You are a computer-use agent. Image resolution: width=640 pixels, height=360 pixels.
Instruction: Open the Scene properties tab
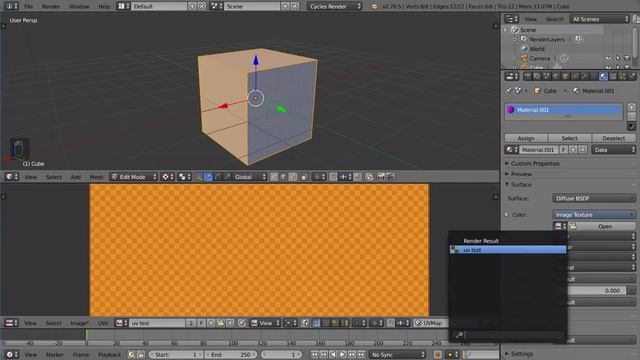point(546,76)
